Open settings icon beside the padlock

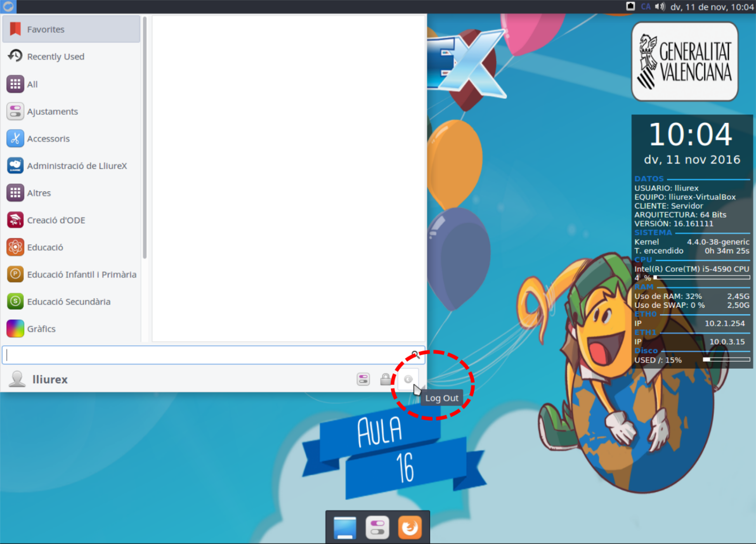point(363,379)
